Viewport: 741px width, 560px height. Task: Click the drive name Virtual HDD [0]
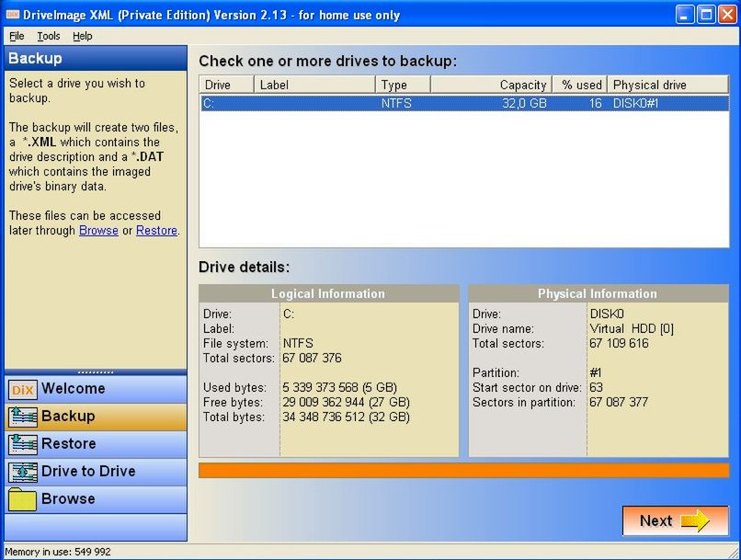coord(632,328)
